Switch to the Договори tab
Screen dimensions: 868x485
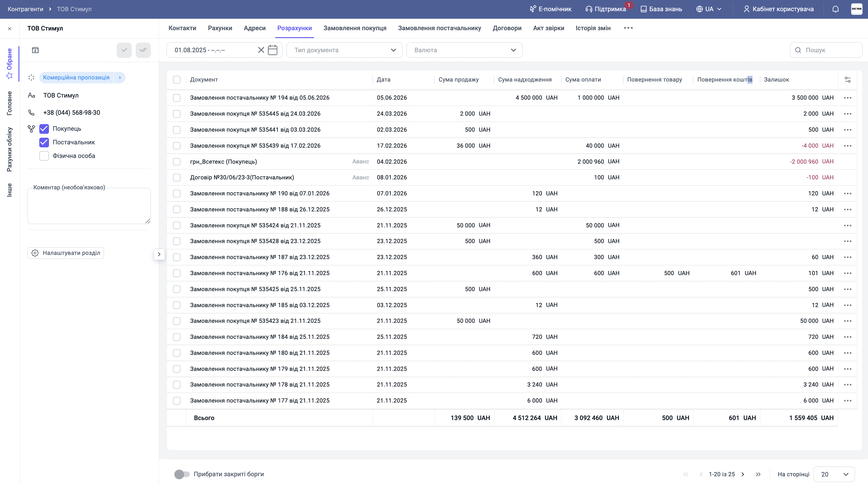tap(507, 28)
